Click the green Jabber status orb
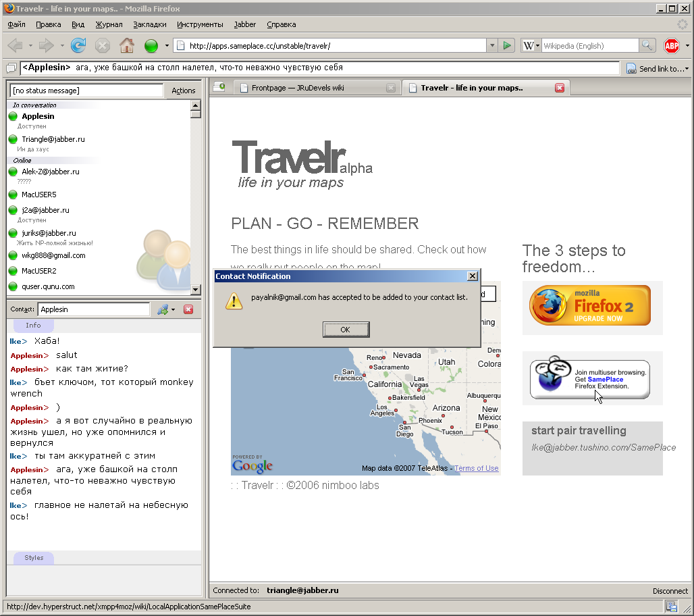This screenshot has height=616, width=694. (151, 46)
